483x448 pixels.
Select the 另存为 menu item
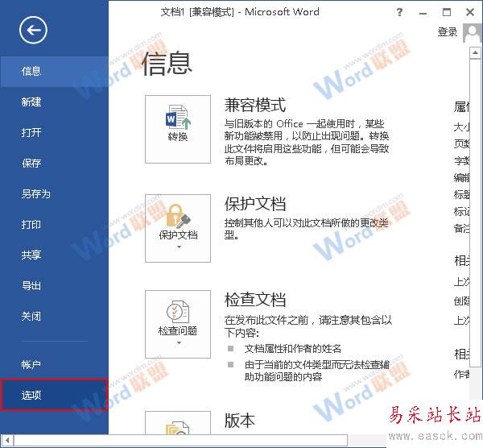pyautogui.click(x=54, y=194)
